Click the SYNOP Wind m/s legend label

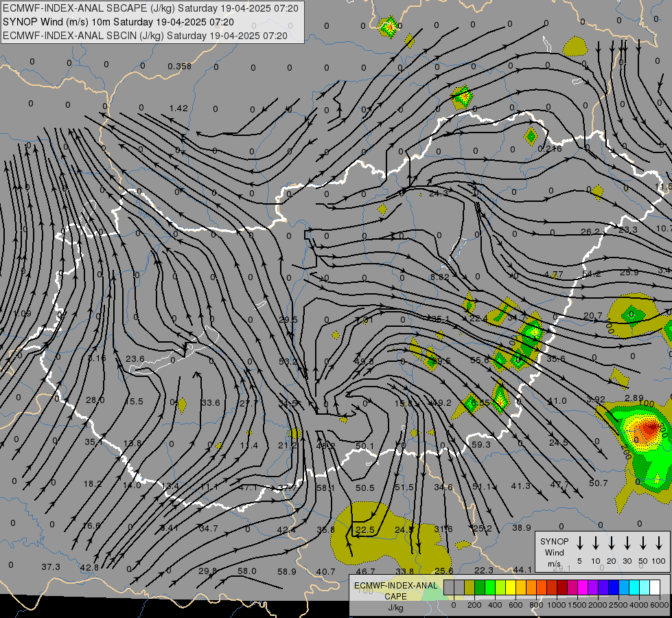click(554, 552)
